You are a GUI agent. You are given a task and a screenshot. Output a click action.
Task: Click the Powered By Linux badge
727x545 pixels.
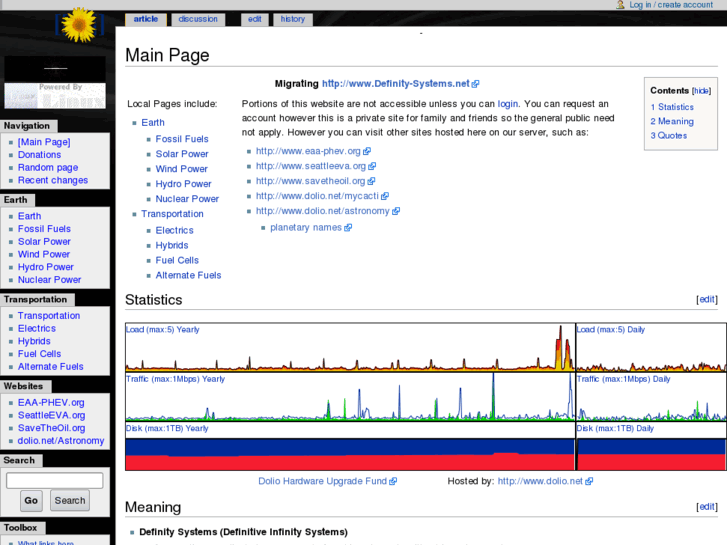point(55,96)
